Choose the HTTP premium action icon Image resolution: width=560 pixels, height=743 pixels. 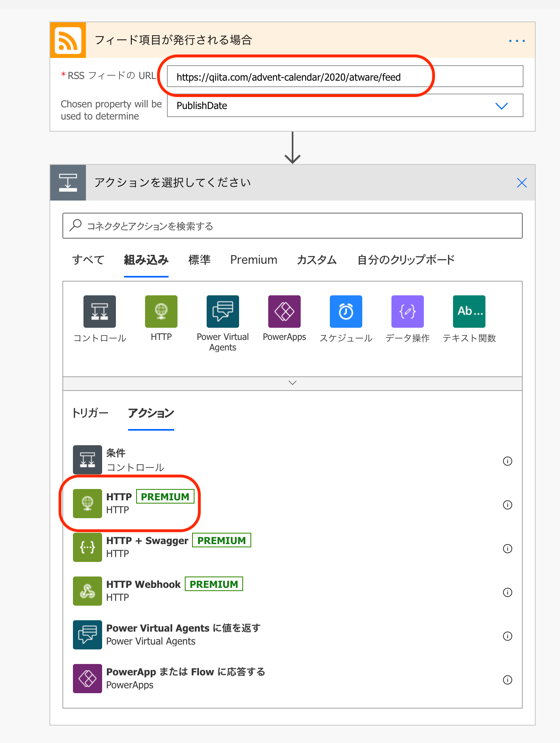(88, 504)
